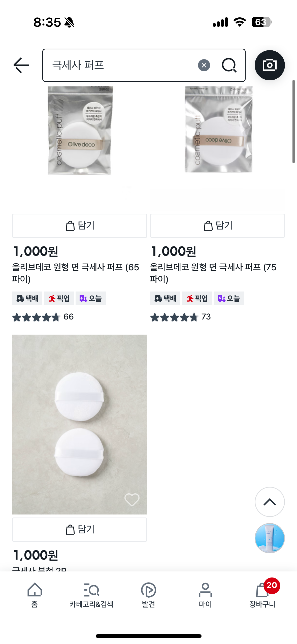Open the Olive deco 75파이 product image
Viewport: 297px width, 644px height.
click(x=218, y=130)
